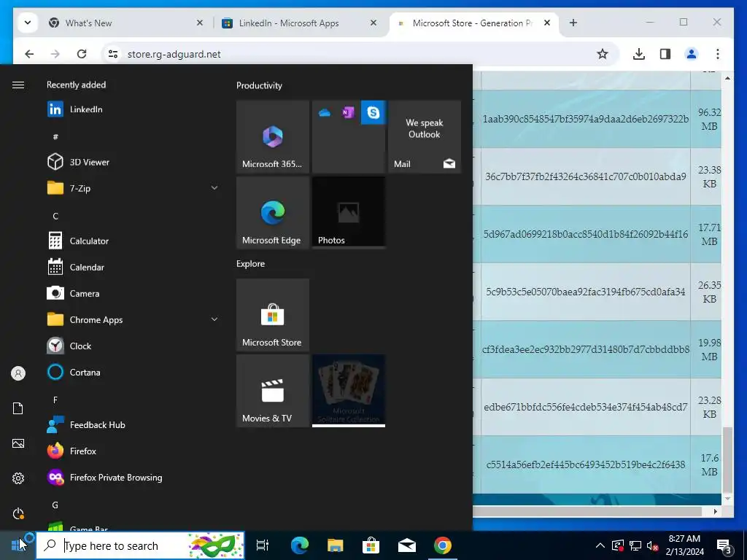
Task: Expand the Start menu hamburger button
Action: point(18,85)
